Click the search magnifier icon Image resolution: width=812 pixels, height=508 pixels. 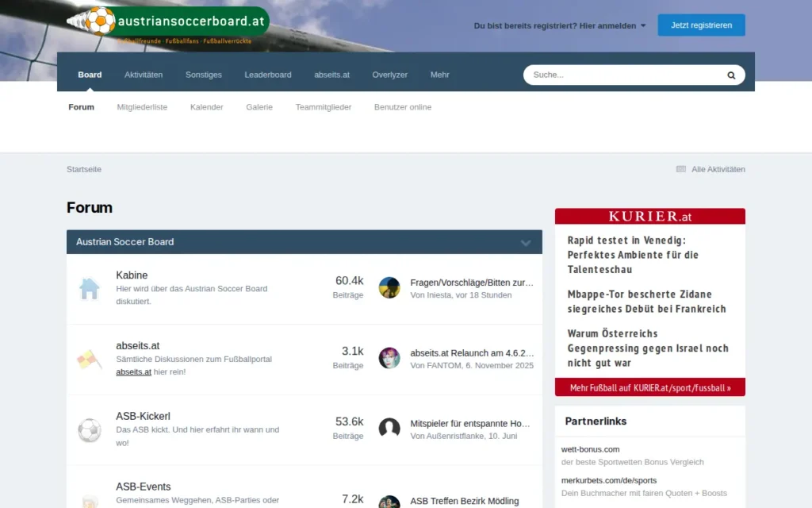coord(730,75)
